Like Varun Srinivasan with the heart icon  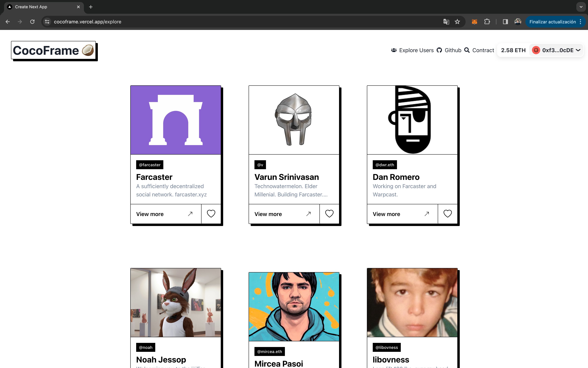click(329, 214)
